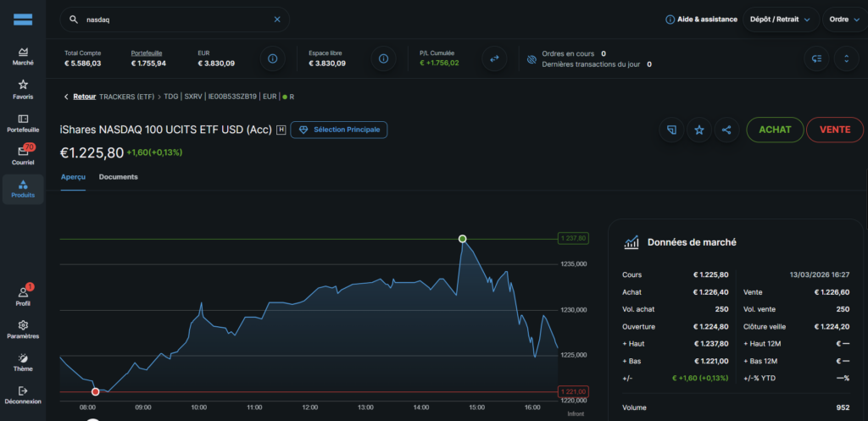Go to Portefeuille in the sidebar
868x421 pixels.
pos(23,123)
